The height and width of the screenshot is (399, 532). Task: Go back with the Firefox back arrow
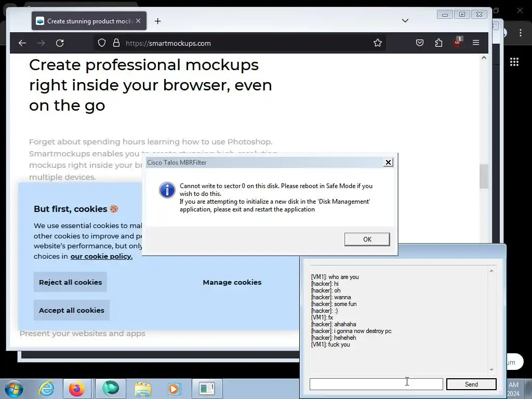pos(22,43)
